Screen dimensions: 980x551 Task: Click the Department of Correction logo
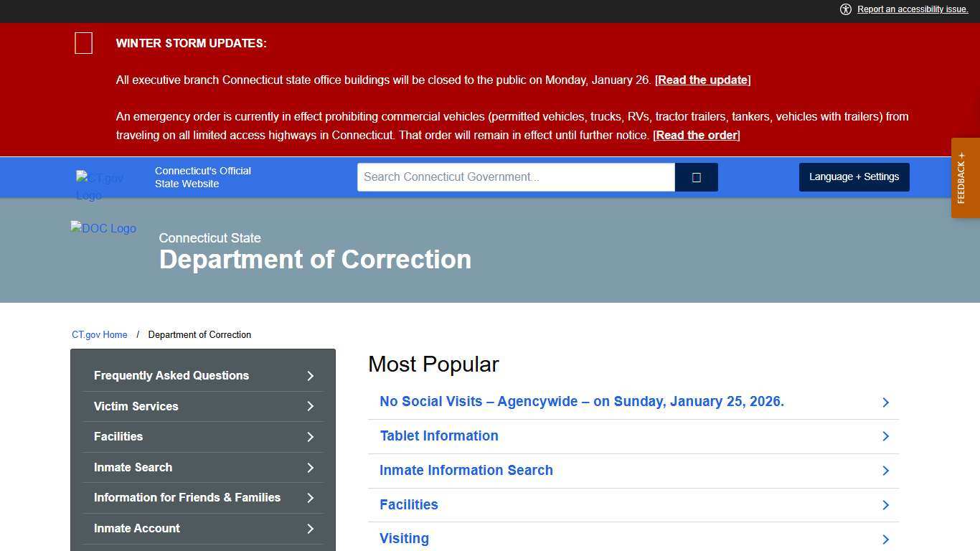(103, 228)
